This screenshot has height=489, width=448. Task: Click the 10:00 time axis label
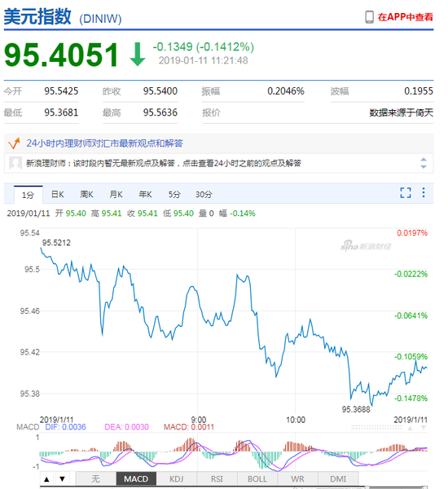pyautogui.click(x=296, y=420)
